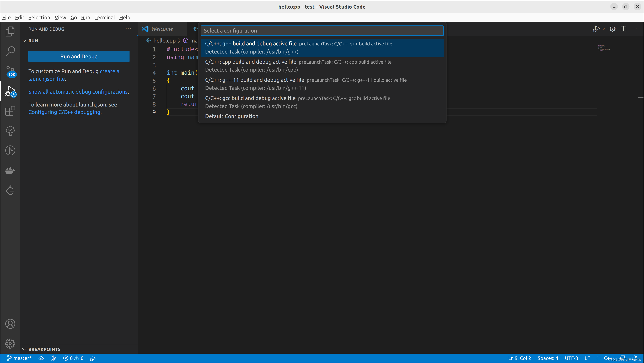Open the Explorer view in activity bar
Viewport: 644px width, 363px height.
[x=10, y=31]
